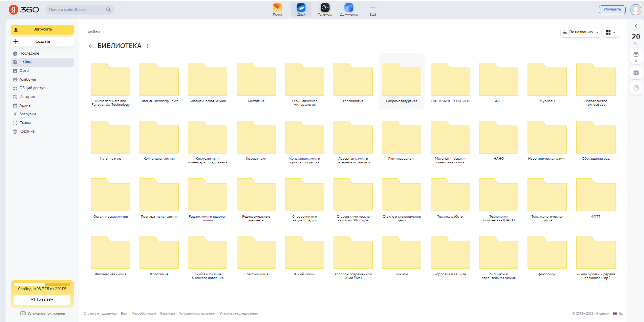Open the calendar date 20 widget
The width and height of the screenshot is (644, 322).
[636, 38]
